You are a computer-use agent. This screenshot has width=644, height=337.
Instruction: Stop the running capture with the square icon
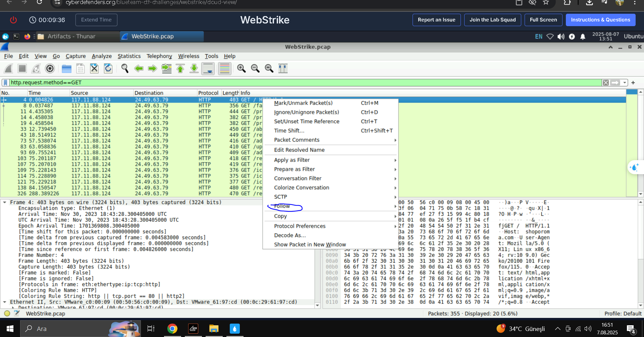(x=22, y=69)
